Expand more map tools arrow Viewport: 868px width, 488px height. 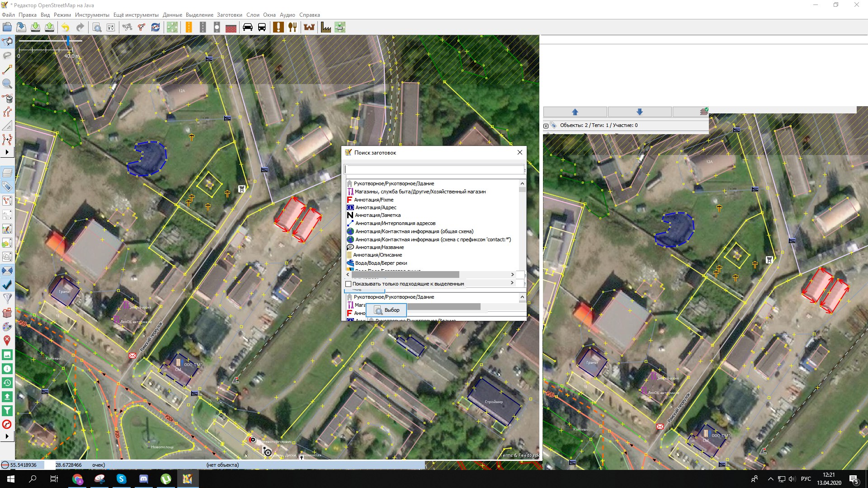pyautogui.click(x=7, y=152)
